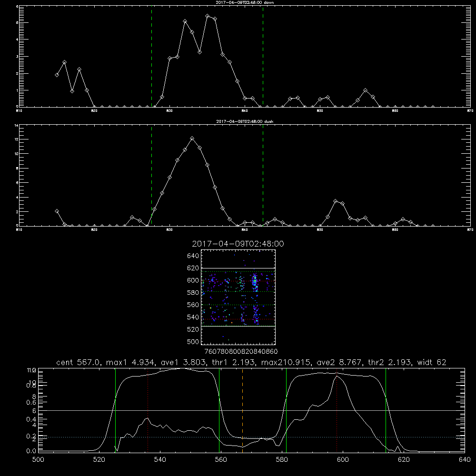
Task: Click the title above the small spectrogram image
Action: click(x=238, y=244)
